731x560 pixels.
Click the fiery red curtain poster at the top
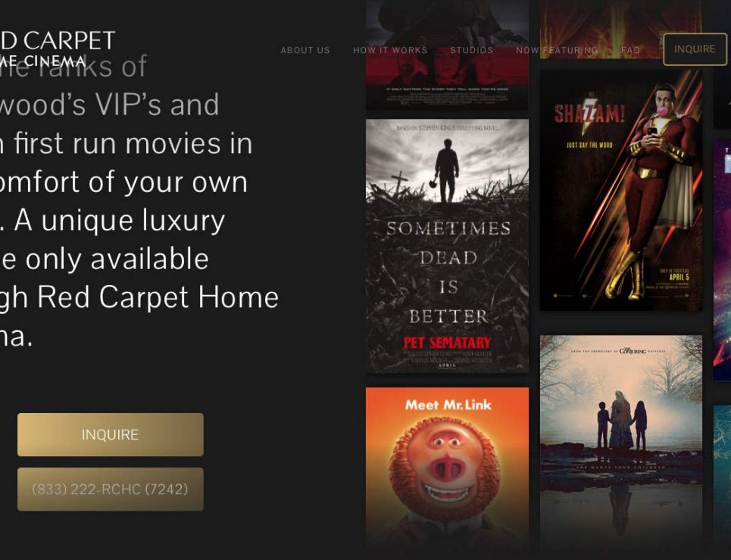(x=621, y=29)
